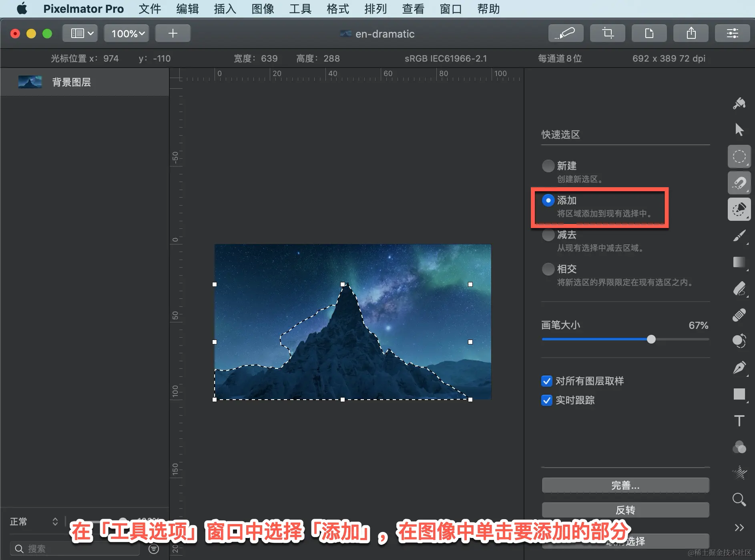Select the Paint brush tool
Viewport: 755px width, 560px height.
pos(739,236)
